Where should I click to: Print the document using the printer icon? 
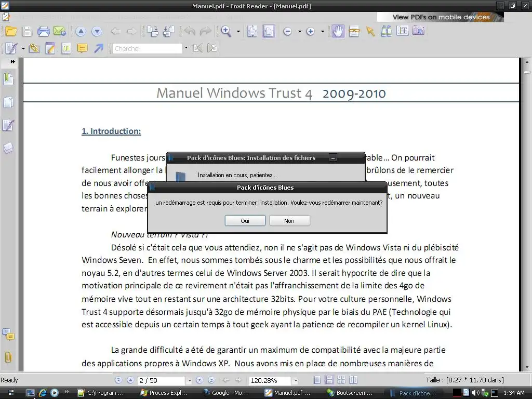point(44,31)
